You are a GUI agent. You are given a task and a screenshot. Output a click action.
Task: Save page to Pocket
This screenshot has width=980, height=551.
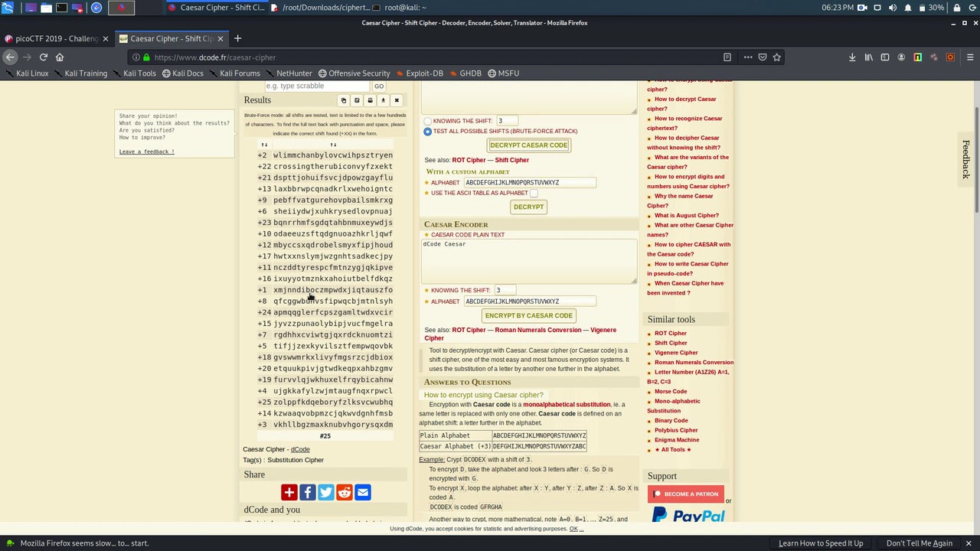(x=763, y=57)
